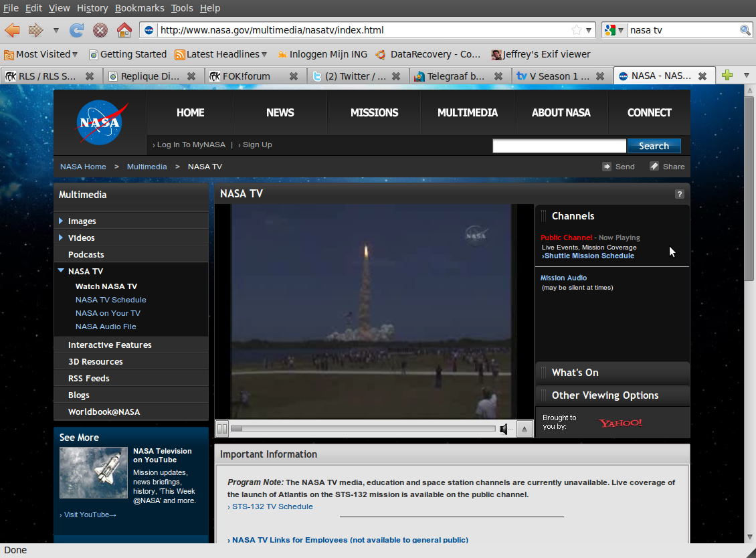Open the NASA TV Schedule sidebar link
Viewport: 756px width, 558px height.
click(x=110, y=300)
